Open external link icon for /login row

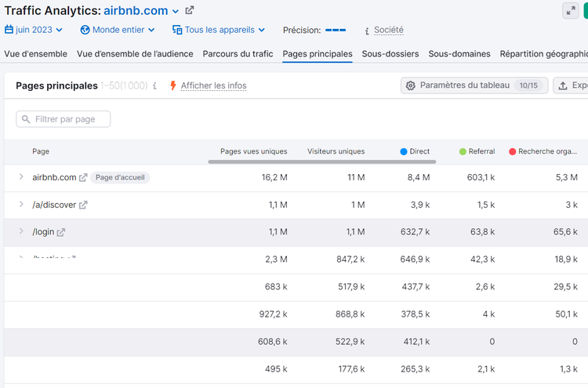pyautogui.click(x=60, y=232)
